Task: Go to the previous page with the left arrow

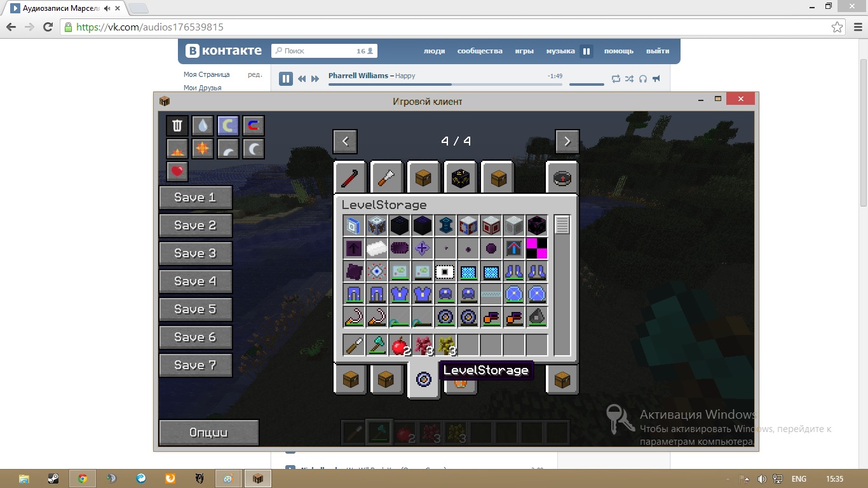Action: coord(345,142)
